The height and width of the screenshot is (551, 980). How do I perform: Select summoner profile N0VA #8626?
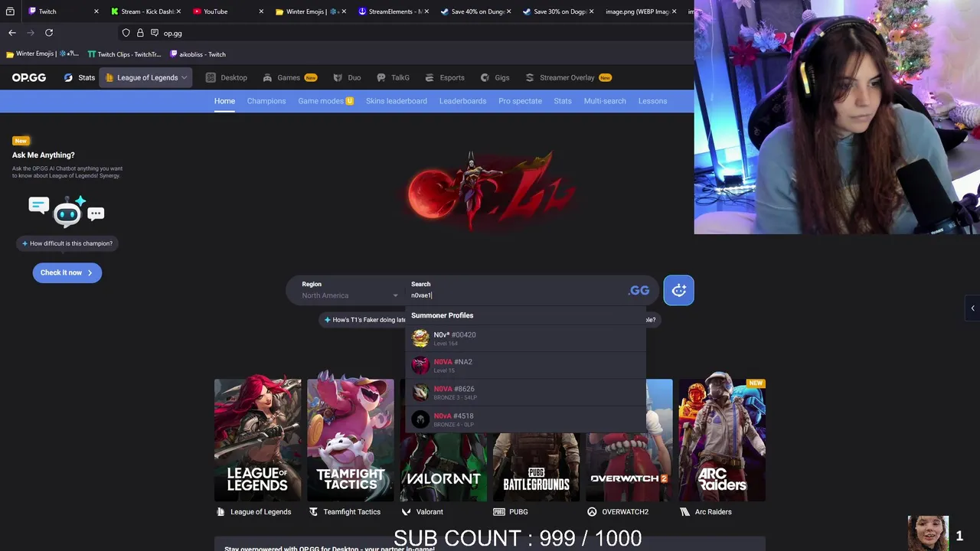[x=525, y=392]
